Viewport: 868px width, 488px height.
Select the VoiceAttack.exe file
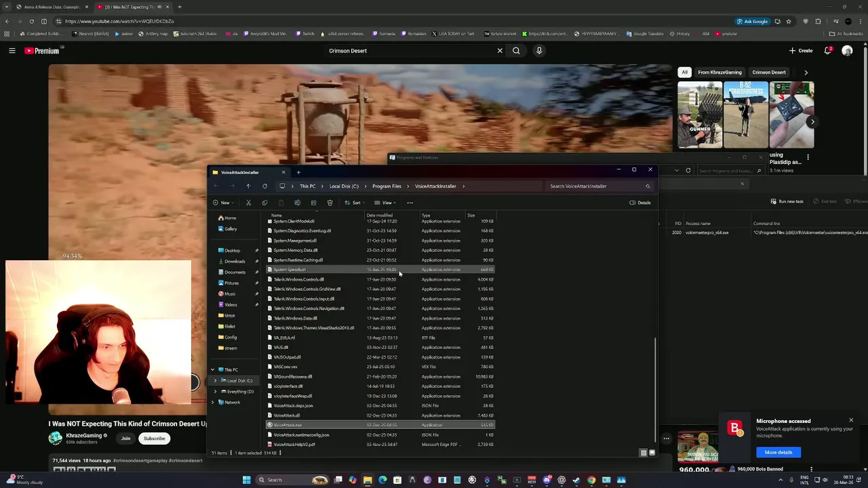[380, 425]
